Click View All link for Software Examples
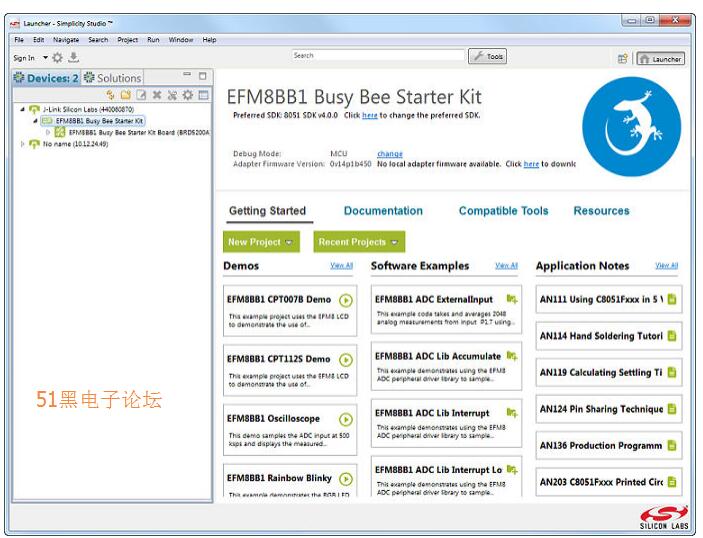 pos(507,265)
